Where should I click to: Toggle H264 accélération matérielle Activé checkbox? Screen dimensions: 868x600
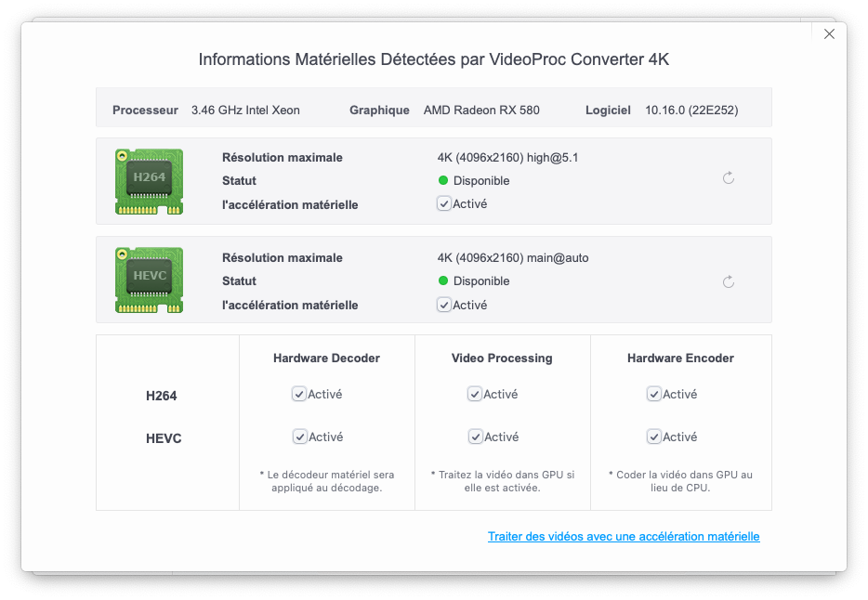coord(444,204)
